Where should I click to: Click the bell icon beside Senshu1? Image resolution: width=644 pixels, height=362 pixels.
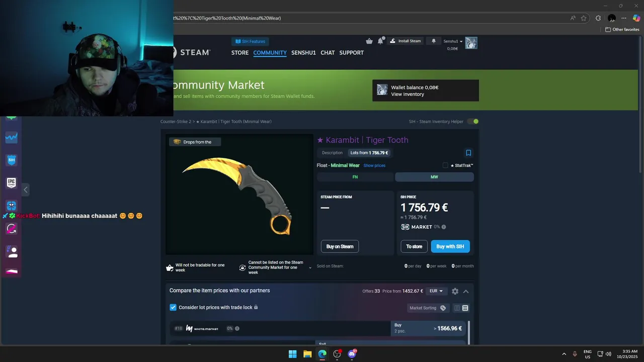coord(434,41)
